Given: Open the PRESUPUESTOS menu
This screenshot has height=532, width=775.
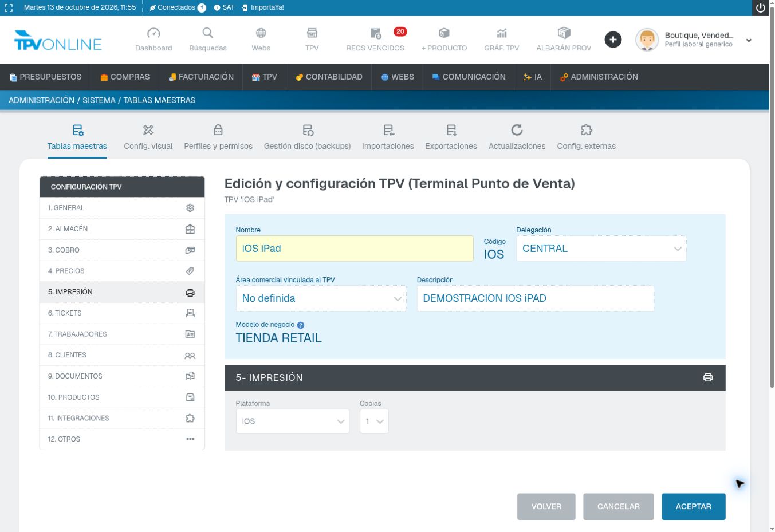Looking at the screenshot, I should click(45, 77).
